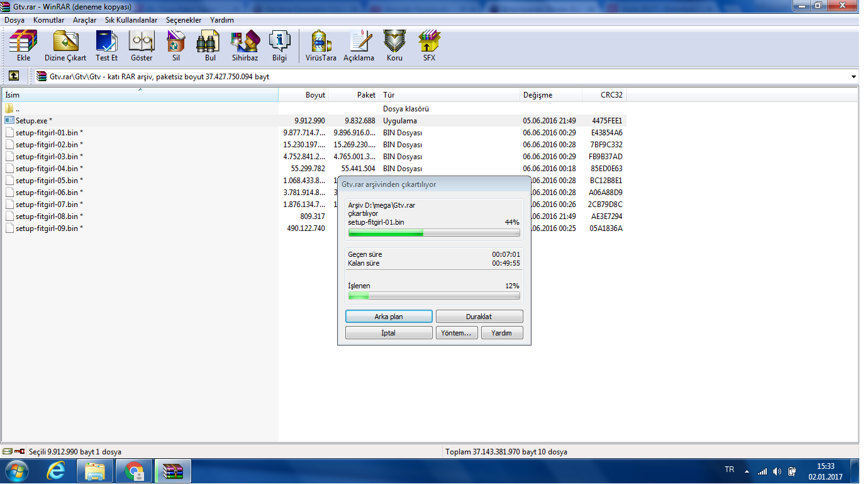Open the Araçlar menu
This screenshot has height=484, width=868.
(85, 20)
